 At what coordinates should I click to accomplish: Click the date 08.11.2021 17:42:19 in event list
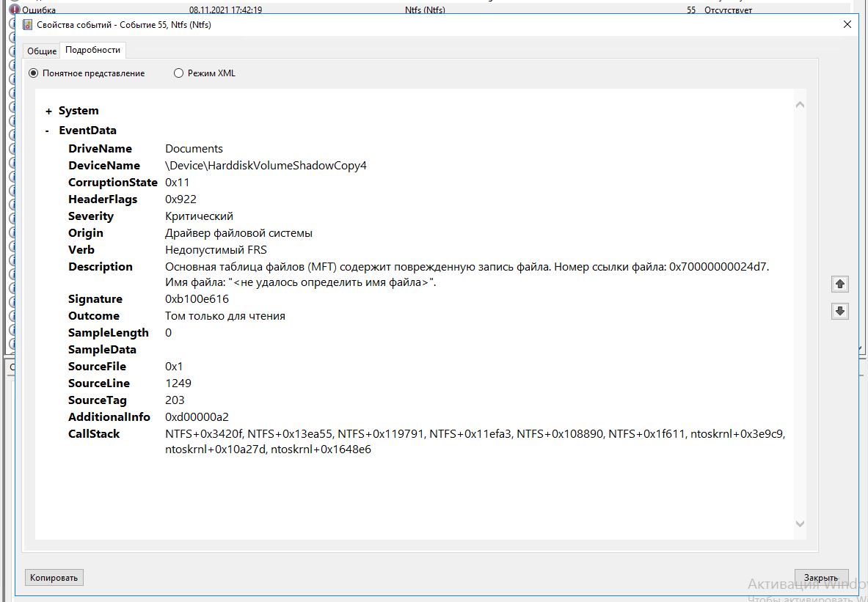pyautogui.click(x=225, y=10)
